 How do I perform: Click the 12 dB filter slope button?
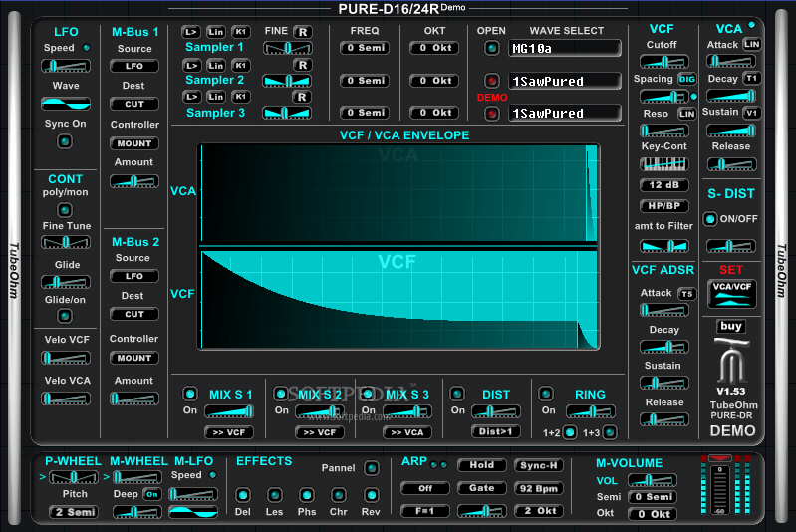(x=664, y=185)
